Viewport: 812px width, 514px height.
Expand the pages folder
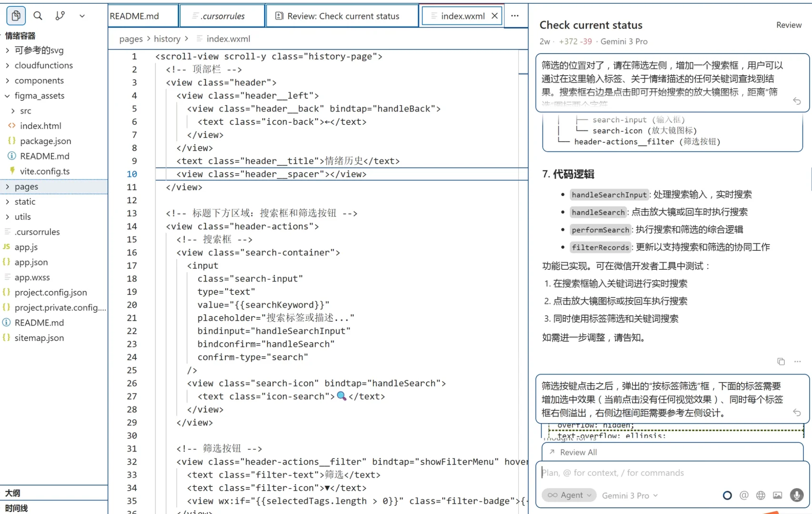click(54, 187)
